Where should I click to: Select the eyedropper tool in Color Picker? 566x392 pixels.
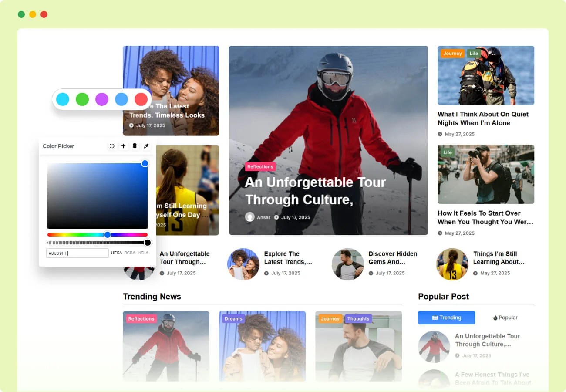pyautogui.click(x=146, y=146)
